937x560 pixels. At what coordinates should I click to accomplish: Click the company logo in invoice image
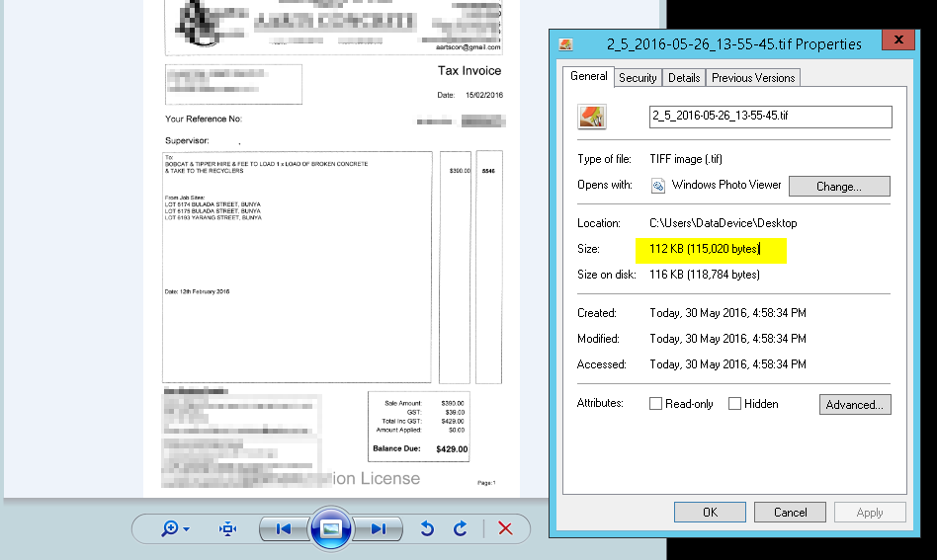click(x=205, y=24)
